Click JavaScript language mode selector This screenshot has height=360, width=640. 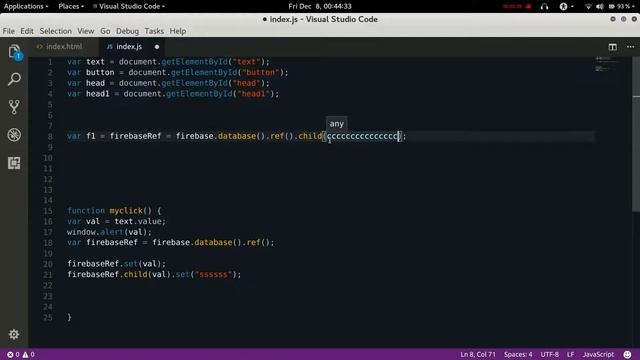tap(598, 354)
